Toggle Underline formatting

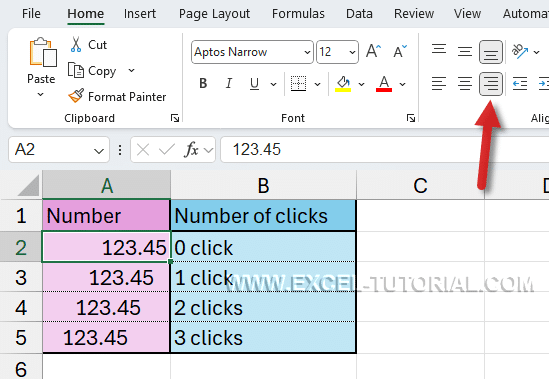tap(255, 83)
